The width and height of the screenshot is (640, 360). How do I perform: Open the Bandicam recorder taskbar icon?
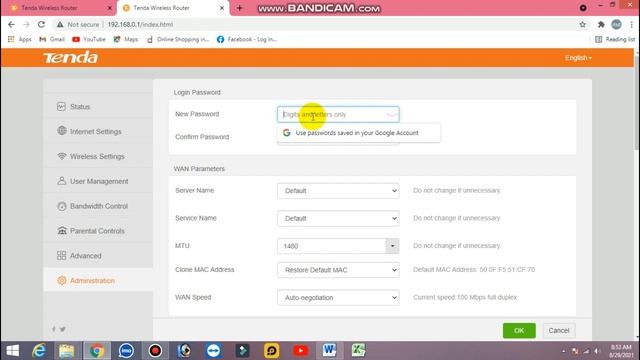(x=155, y=351)
